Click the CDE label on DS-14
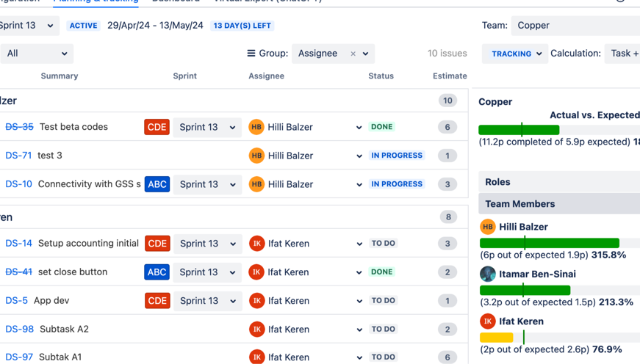 (157, 244)
